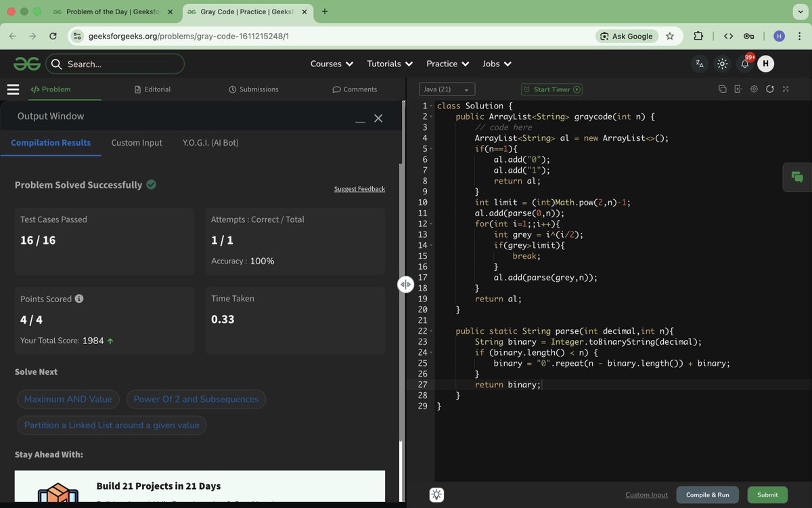This screenshot has height=508, width=812.
Task: Reload the page with the Chrome refresh button
Action: coord(53,36)
